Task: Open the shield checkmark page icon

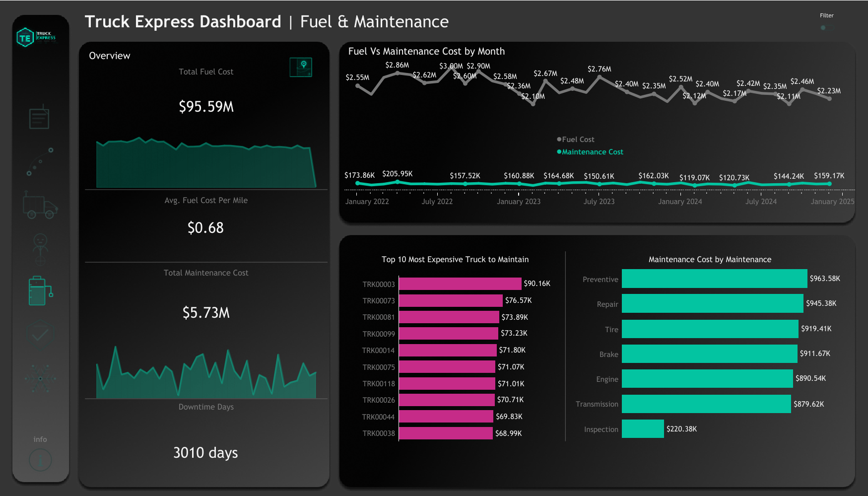Action: coord(40,334)
